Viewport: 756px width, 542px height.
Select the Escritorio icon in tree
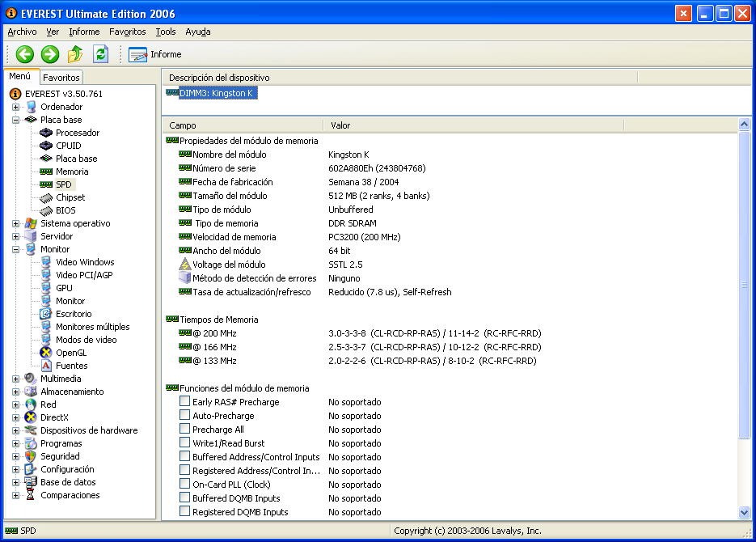point(46,314)
